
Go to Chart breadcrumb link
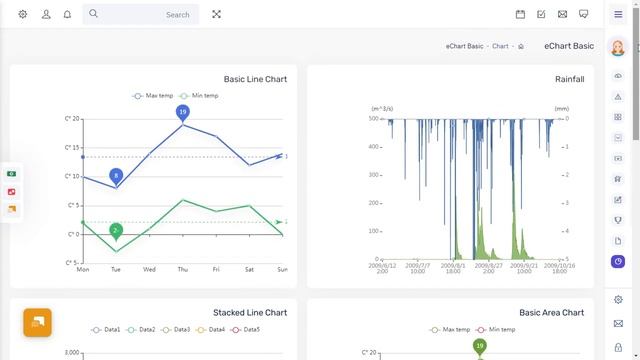500,46
